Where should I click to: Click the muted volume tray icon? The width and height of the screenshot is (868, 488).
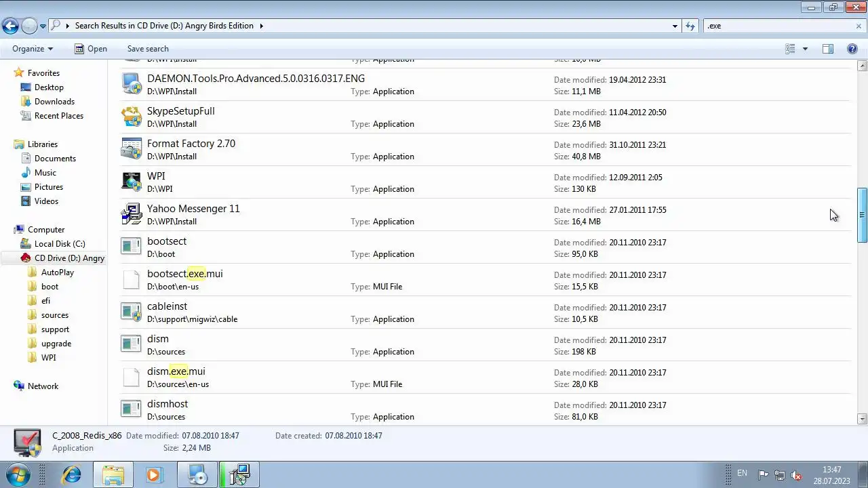(x=797, y=474)
